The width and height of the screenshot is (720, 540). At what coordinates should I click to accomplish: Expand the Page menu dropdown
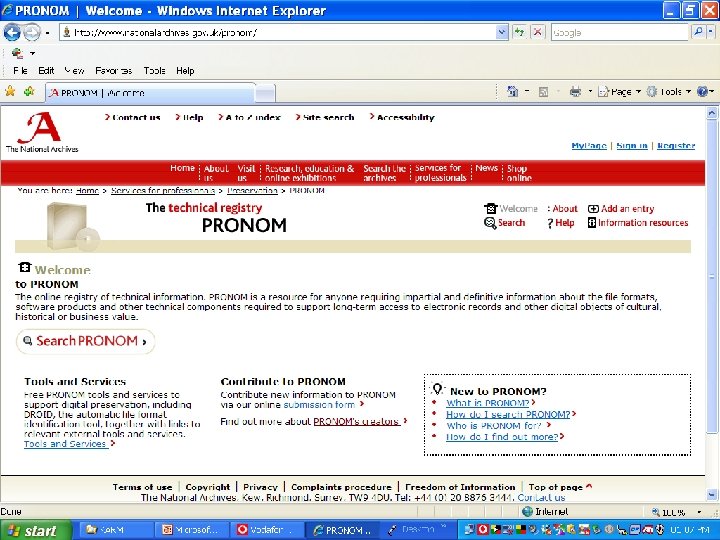pos(638,92)
